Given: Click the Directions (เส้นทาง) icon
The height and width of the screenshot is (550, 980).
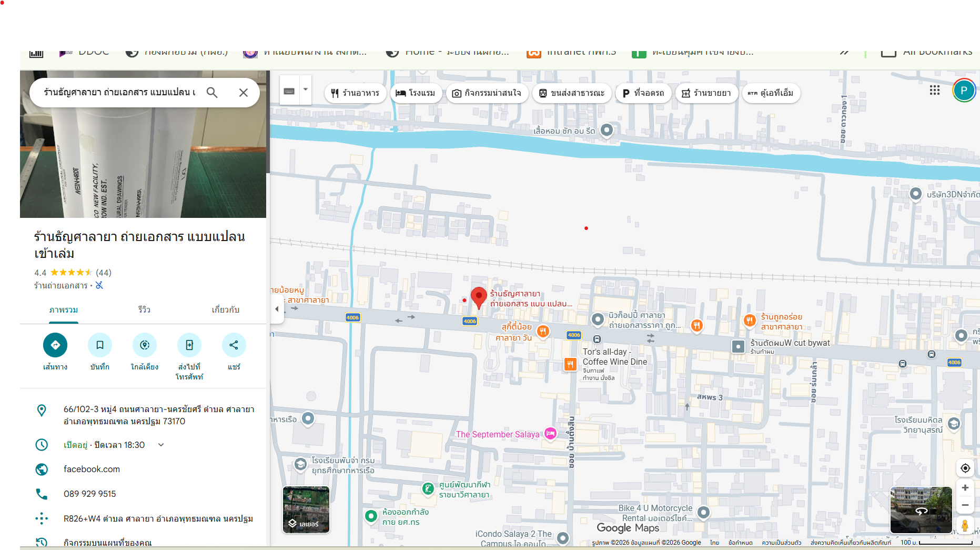Looking at the screenshot, I should 55,345.
